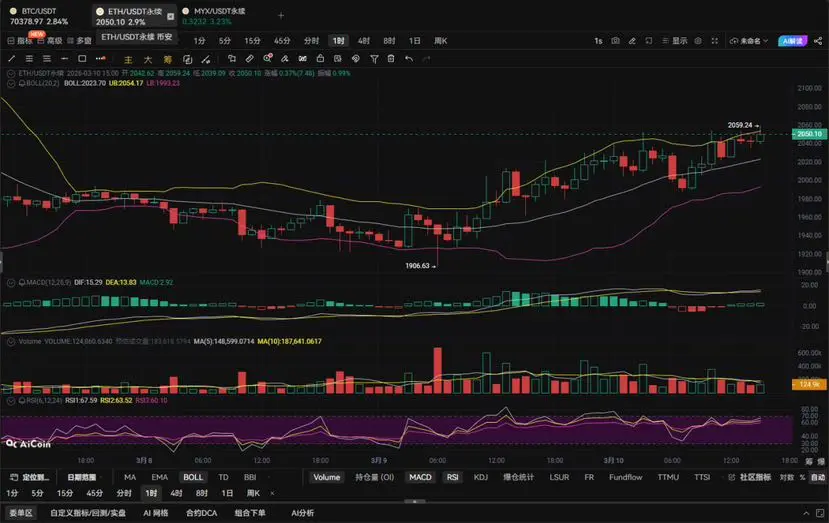Share the chart with the share icon
Viewport: 829px width, 523px height.
pyautogui.click(x=818, y=41)
